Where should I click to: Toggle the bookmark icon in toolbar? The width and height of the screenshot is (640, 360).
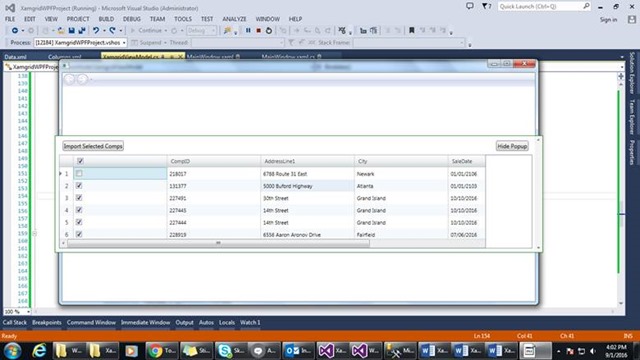tap(411, 31)
